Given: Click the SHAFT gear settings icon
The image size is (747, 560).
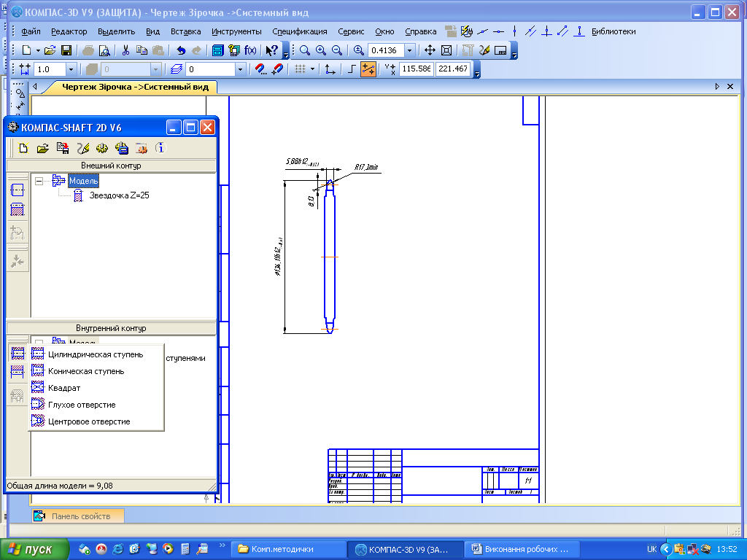Looking at the screenshot, I should point(102,149).
